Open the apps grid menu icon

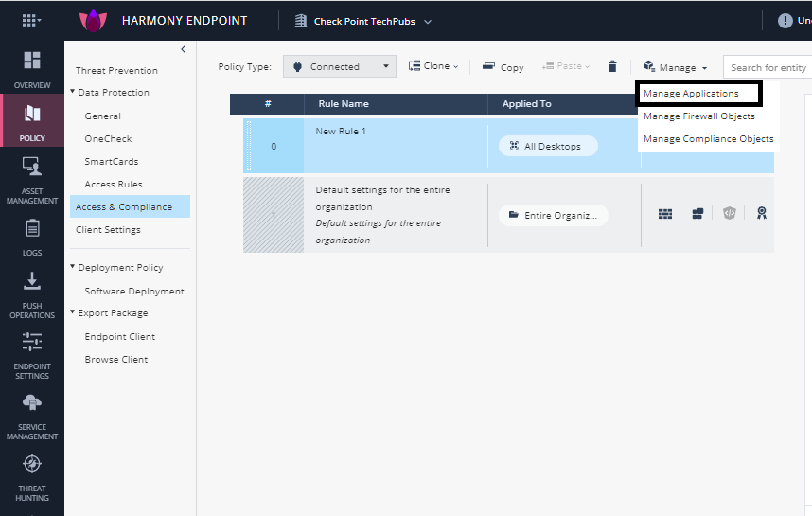pyautogui.click(x=31, y=20)
